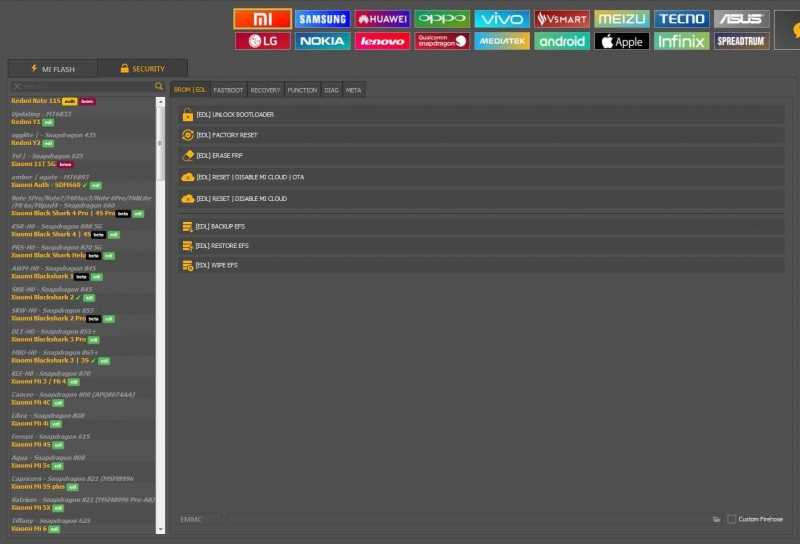Viewport: 800px width, 544px height.
Task: Select the Samsung brand logo
Action: 322,19
